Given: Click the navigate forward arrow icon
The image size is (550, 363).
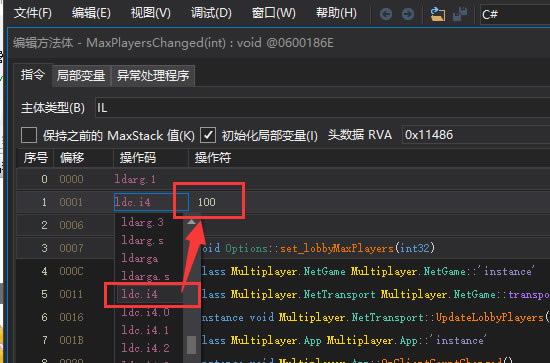Looking at the screenshot, I should [x=408, y=14].
